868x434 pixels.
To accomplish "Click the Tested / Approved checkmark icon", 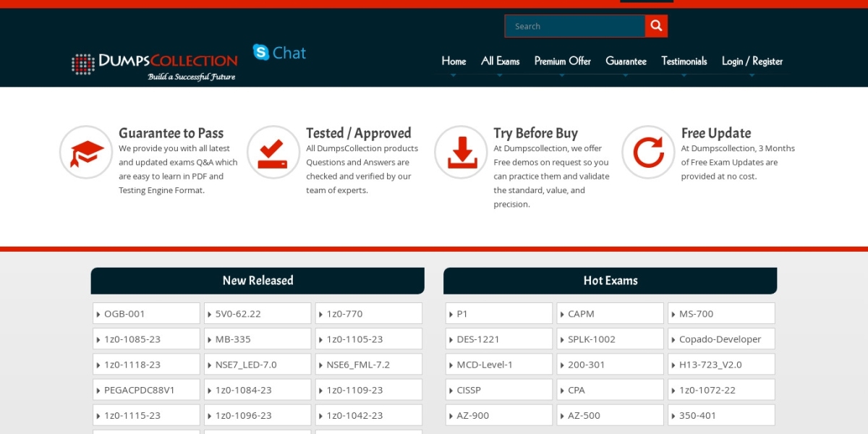I will click(273, 153).
